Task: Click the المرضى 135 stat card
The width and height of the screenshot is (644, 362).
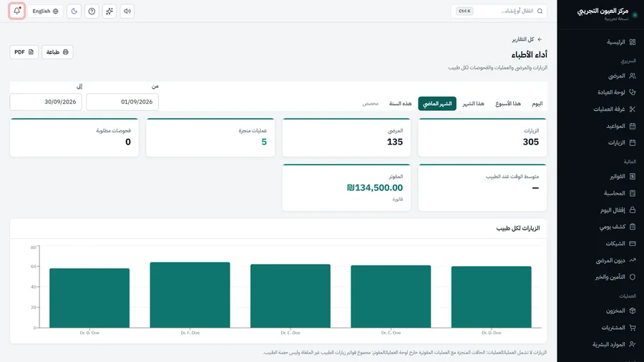Action: coord(346,137)
